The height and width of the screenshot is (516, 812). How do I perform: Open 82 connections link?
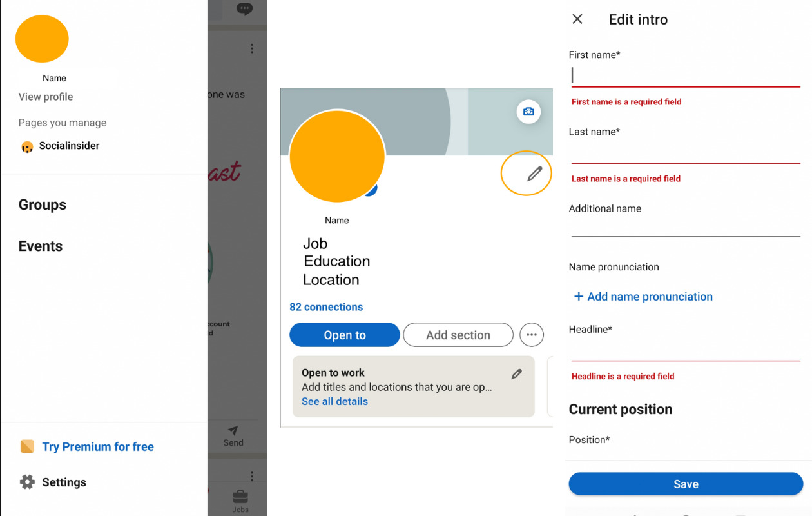click(326, 307)
